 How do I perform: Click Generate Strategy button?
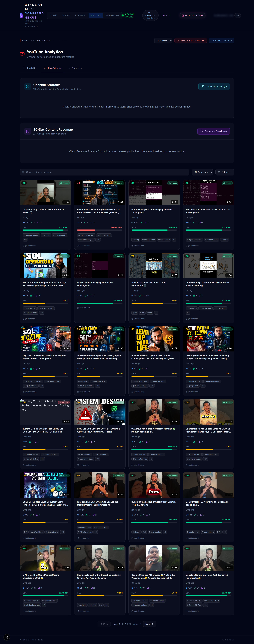coord(214,87)
